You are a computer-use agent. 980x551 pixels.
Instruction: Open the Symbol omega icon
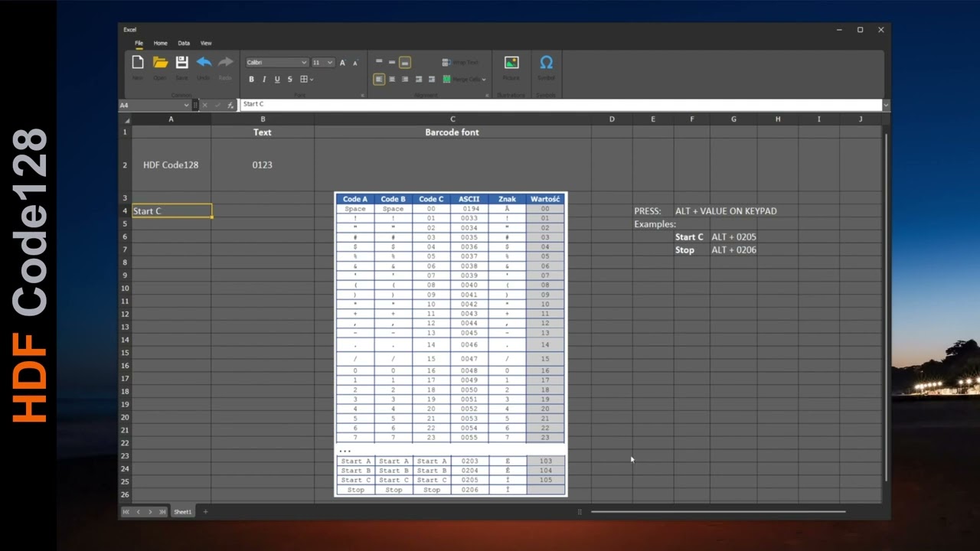point(546,63)
